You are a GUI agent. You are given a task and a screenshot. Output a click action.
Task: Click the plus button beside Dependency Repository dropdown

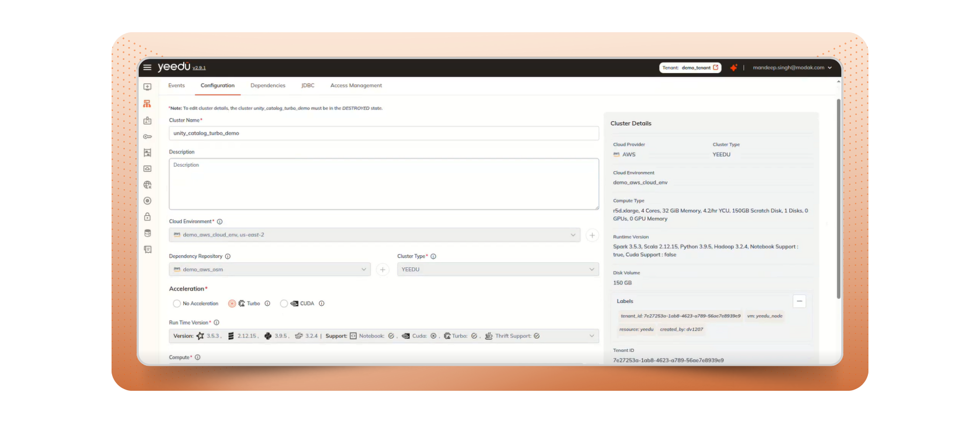(383, 270)
